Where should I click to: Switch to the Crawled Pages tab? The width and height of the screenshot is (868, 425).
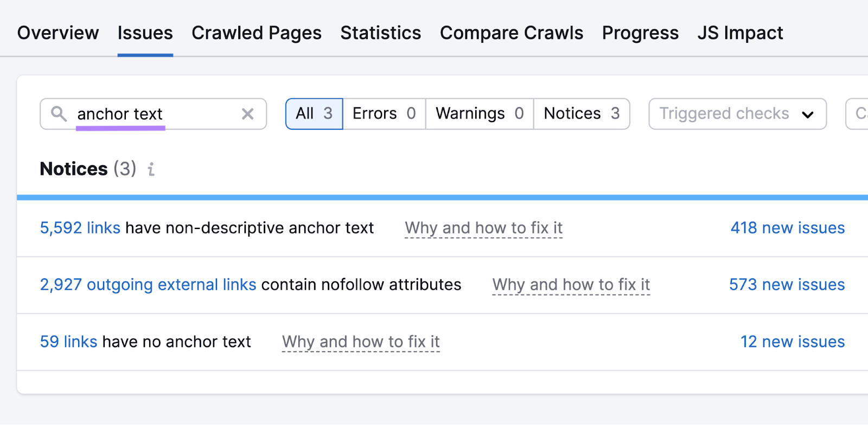(x=257, y=33)
